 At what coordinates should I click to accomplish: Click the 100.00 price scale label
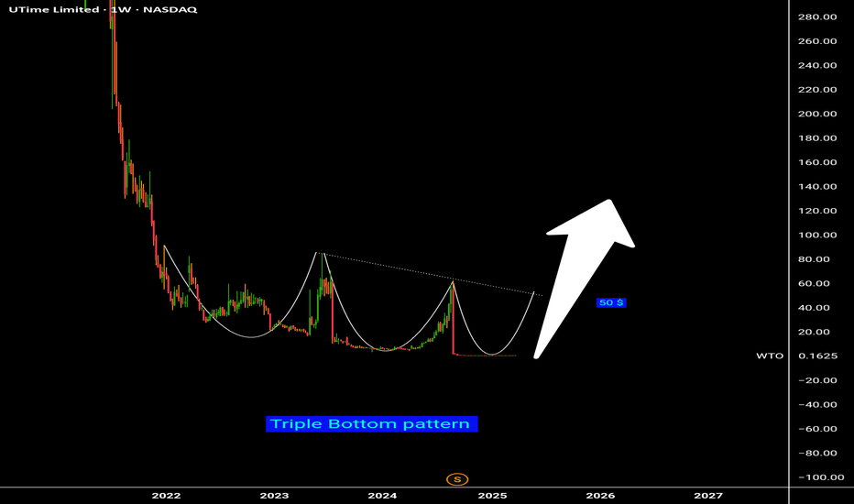coord(817,235)
